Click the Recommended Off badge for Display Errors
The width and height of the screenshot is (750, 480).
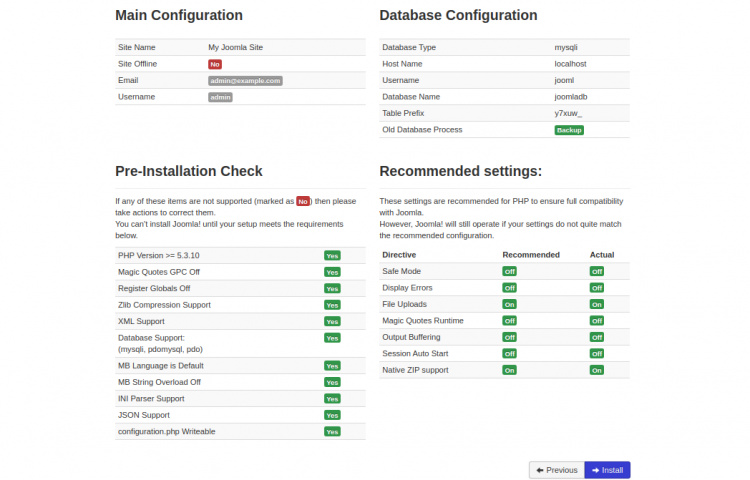point(509,288)
